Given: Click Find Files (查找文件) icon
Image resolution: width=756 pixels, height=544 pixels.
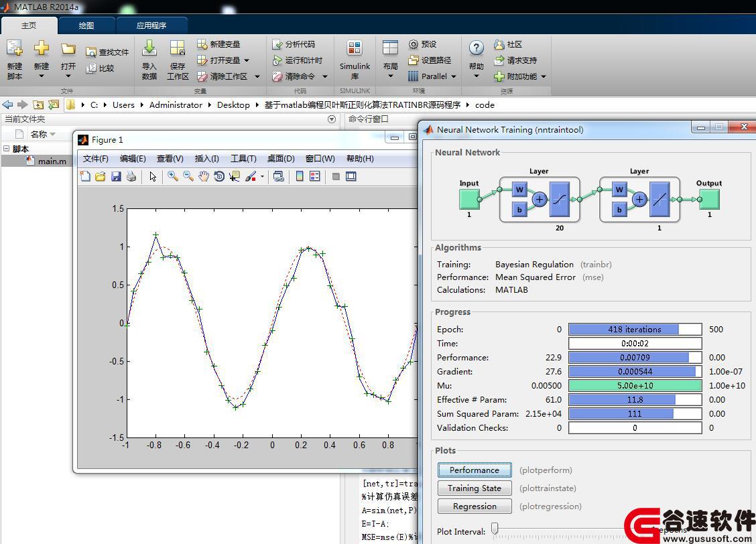Looking at the screenshot, I should (90, 52).
